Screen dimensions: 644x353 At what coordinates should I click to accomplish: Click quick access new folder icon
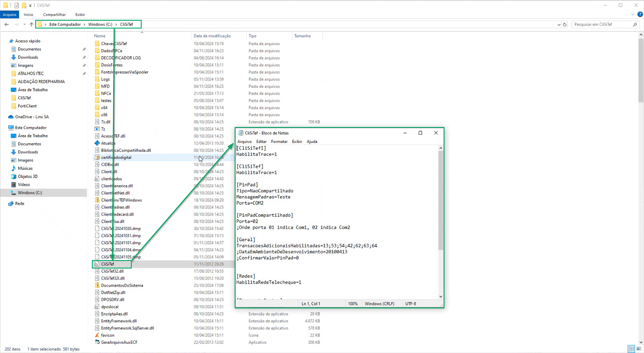tap(24, 5)
